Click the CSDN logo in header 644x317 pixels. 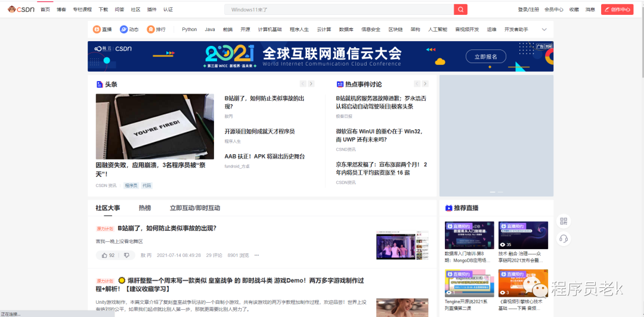21,10
